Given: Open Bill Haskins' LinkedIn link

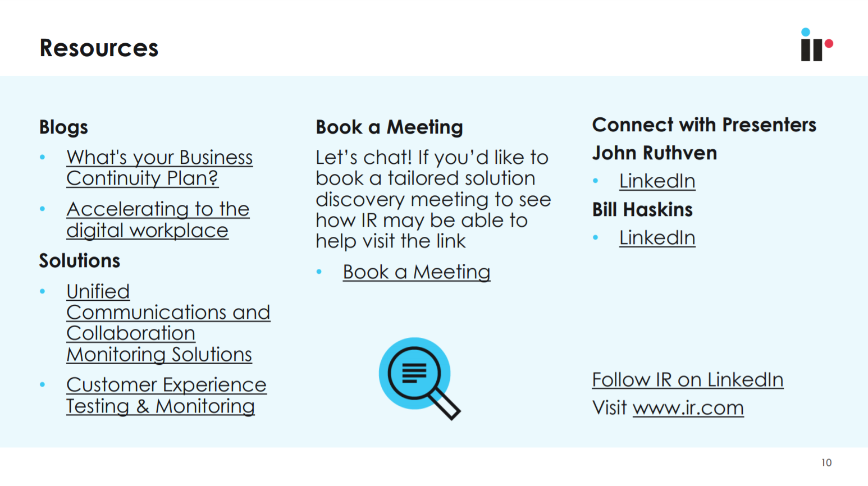Looking at the screenshot, I should coord(657,238).
